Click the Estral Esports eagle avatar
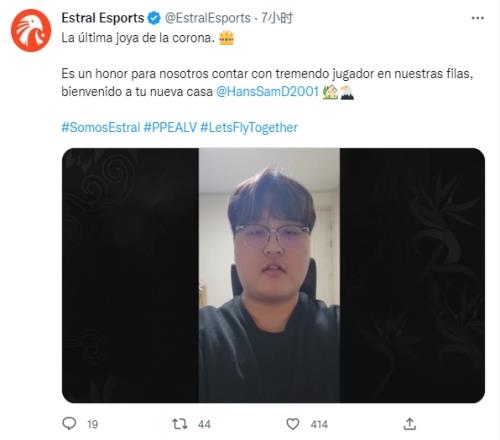The width and height of the screenshot is (500, 440). 31,31
